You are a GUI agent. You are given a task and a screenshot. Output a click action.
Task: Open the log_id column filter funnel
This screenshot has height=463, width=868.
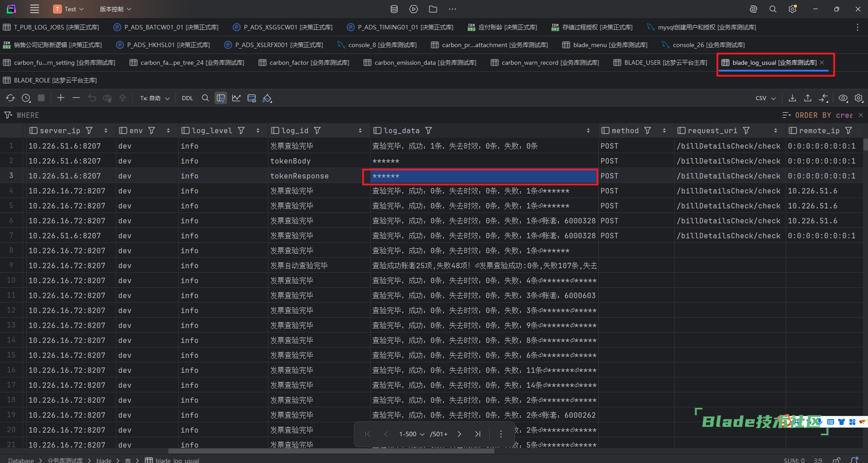317,130
